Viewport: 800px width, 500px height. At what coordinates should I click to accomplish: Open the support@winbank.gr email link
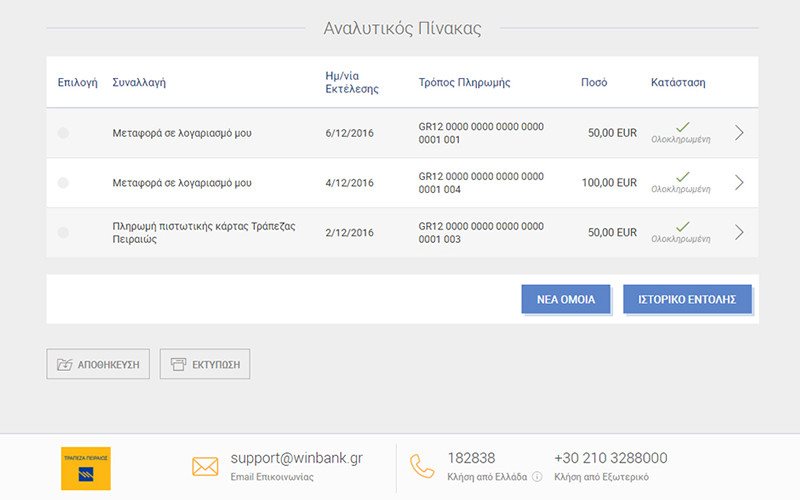click(296, 459)
